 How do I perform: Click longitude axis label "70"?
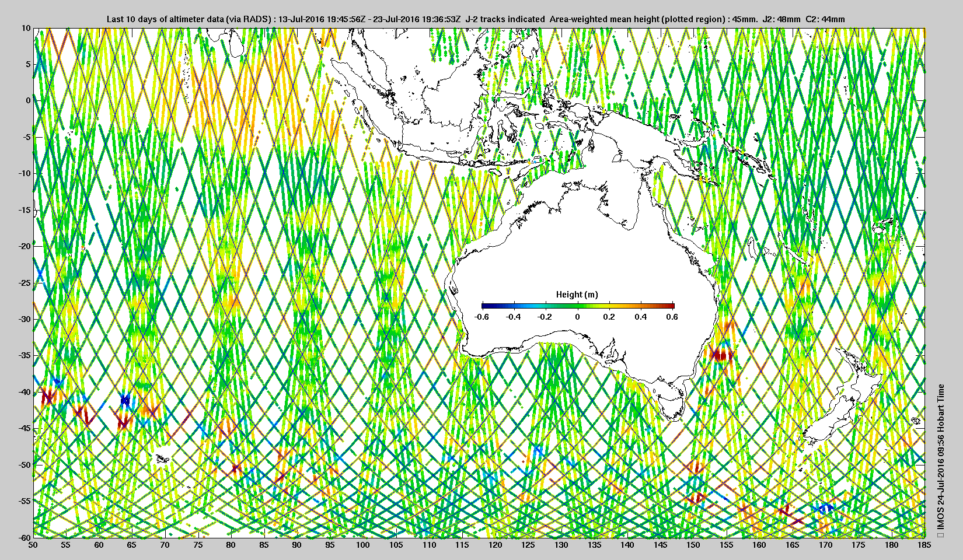[x=165, y=545]
